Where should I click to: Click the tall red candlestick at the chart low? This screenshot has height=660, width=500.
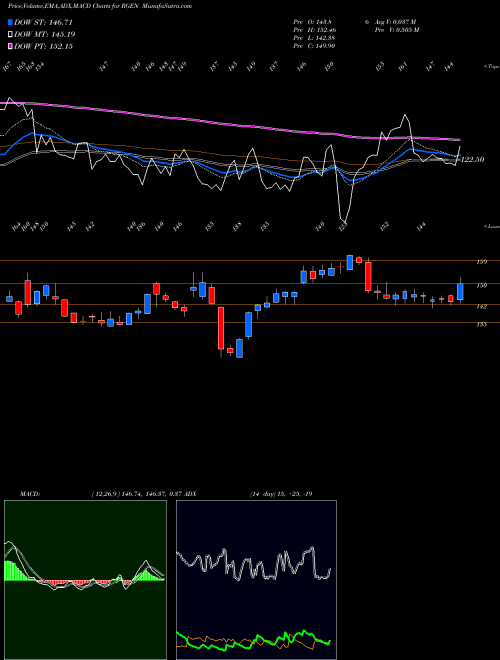pos(221,328)
